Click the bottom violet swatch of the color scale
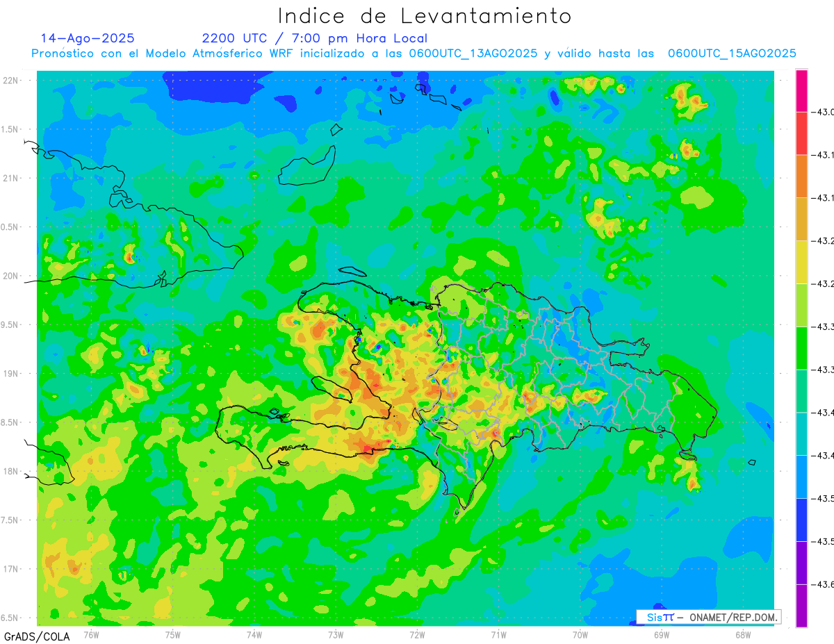Screen dimensions: 834x644 coord(801,605)
